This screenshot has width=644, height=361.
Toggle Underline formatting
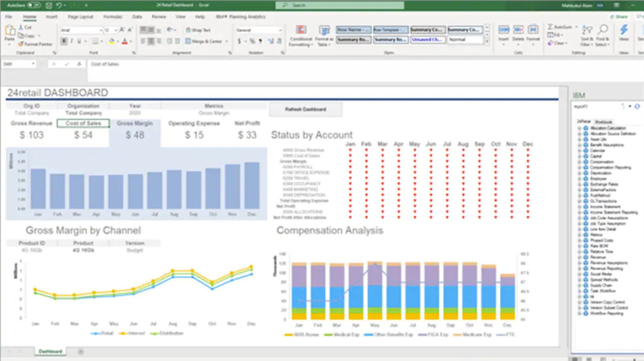point(79,41)
